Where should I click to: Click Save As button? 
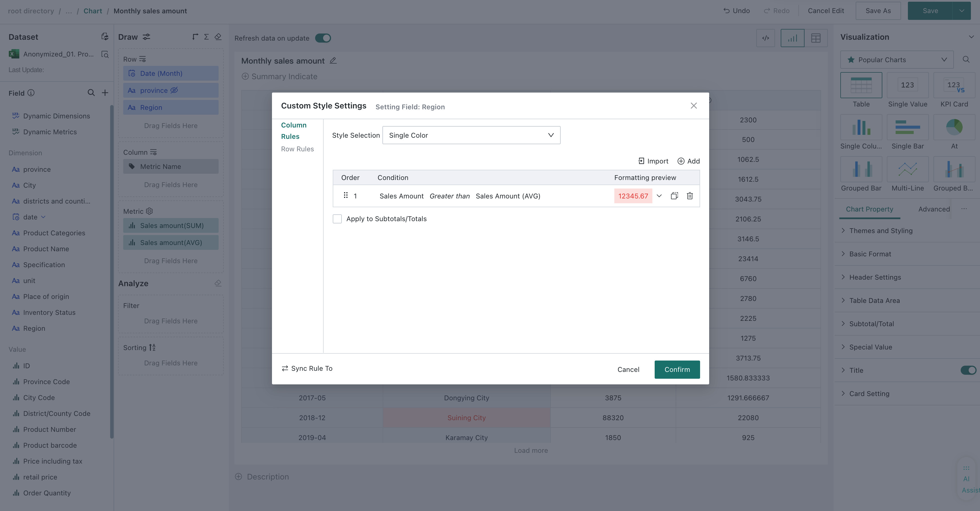(878, 11)
